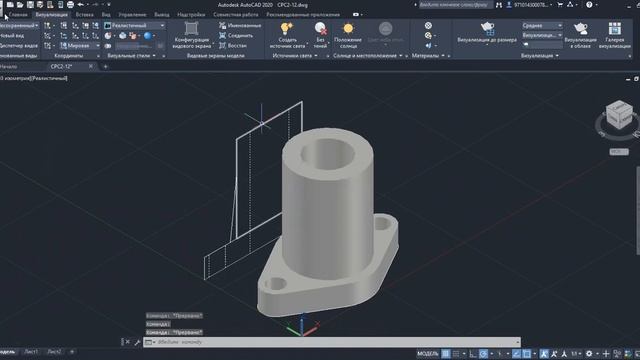Expand the Визуализация panel title

coord(540,56)
